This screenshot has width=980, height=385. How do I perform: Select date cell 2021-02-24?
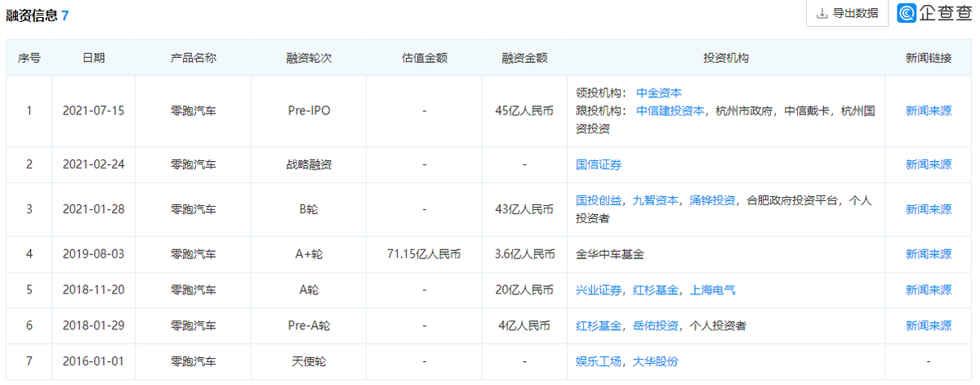tap(93, 164)
